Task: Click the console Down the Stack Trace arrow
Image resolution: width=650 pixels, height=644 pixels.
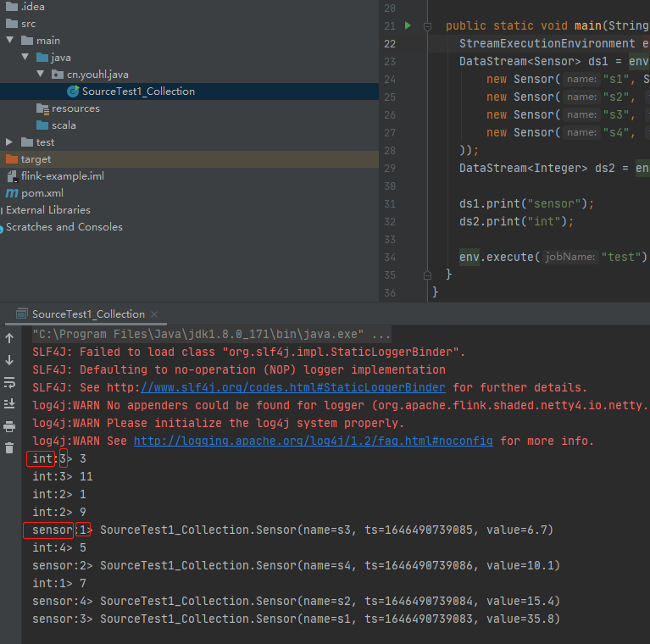Action: point(9,360)
